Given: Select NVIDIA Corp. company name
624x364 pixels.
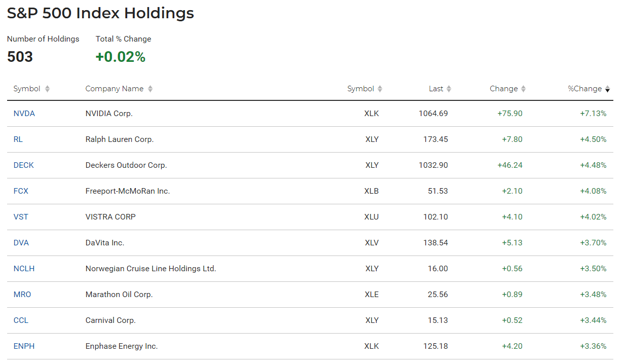Looking at the screenshot, I should tap(109, 114).
